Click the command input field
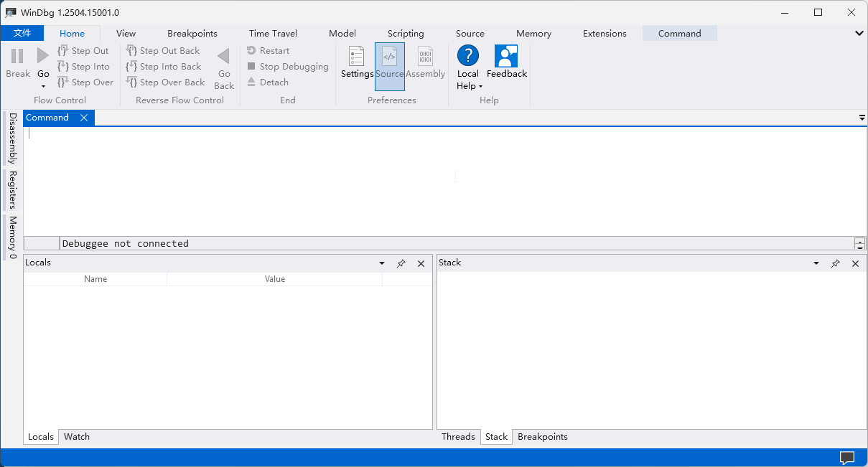 point(457,243)
